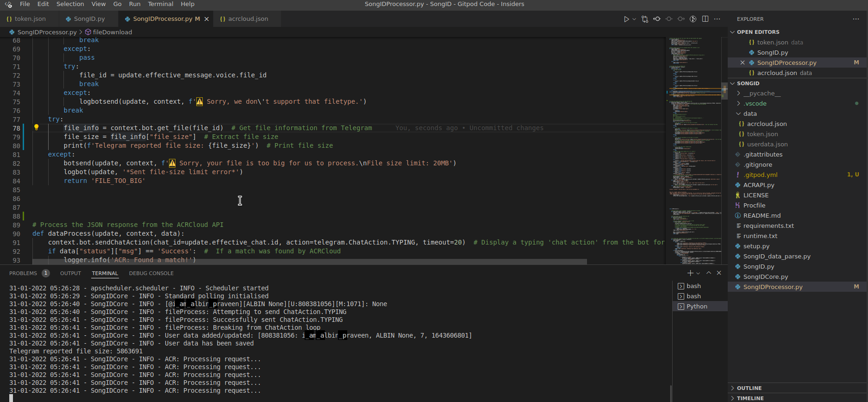This screenshot has width=868, height=402.
Task: Create a new terminal with plus icon
Action: pyautogui.click(x=690, y=273)
